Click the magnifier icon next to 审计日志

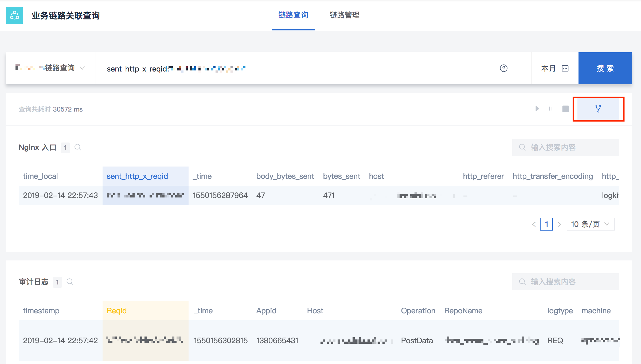click(x=70, y=282)
